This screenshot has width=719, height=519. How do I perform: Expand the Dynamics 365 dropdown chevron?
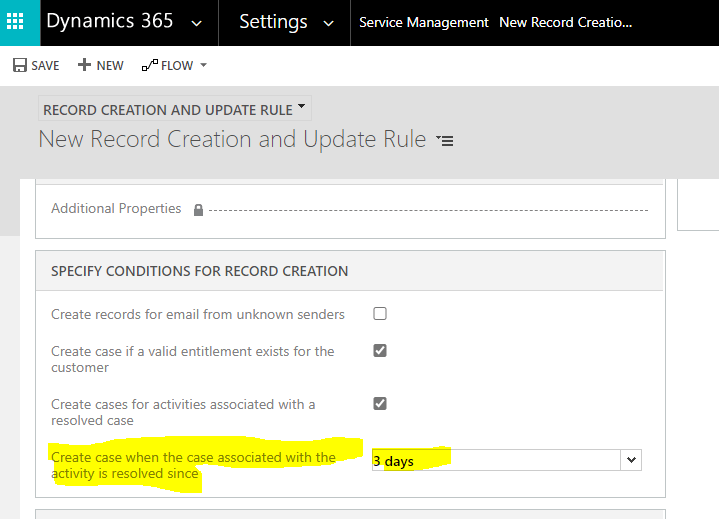196,22
